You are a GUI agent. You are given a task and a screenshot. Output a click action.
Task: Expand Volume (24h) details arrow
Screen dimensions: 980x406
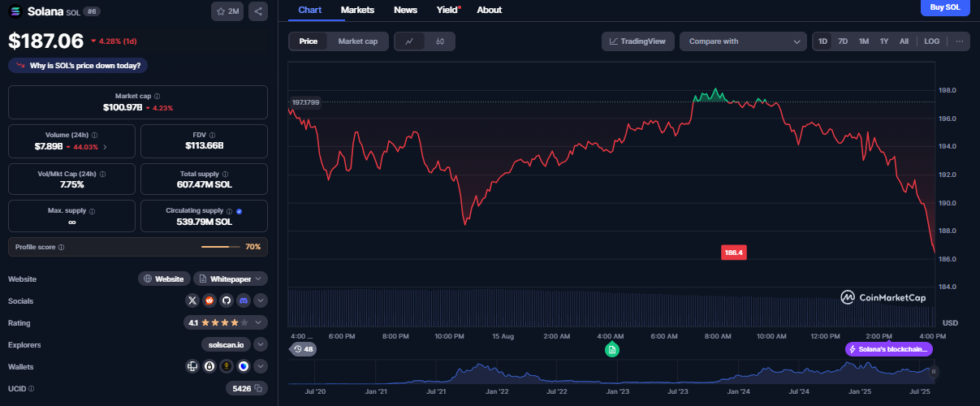[x=106, y=147]
